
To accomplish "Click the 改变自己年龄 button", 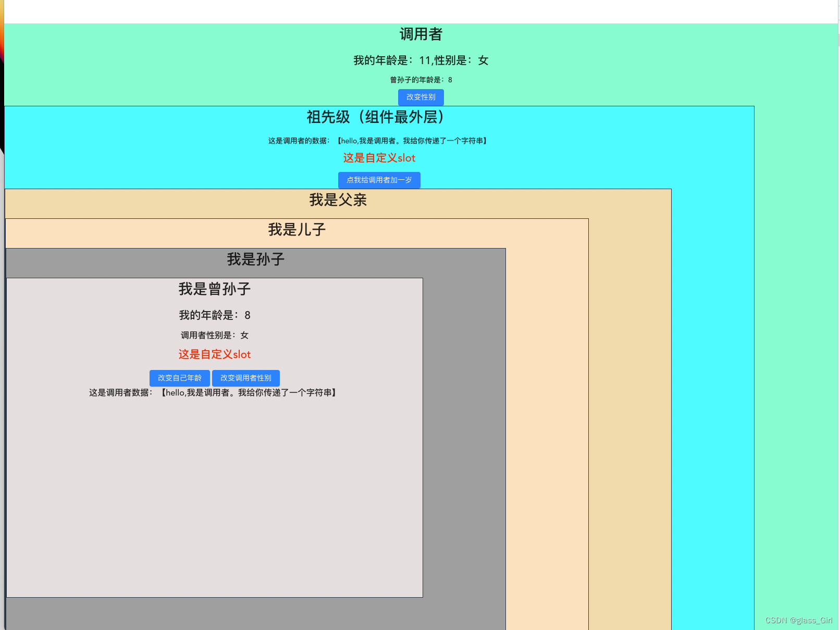I will 179,378.
